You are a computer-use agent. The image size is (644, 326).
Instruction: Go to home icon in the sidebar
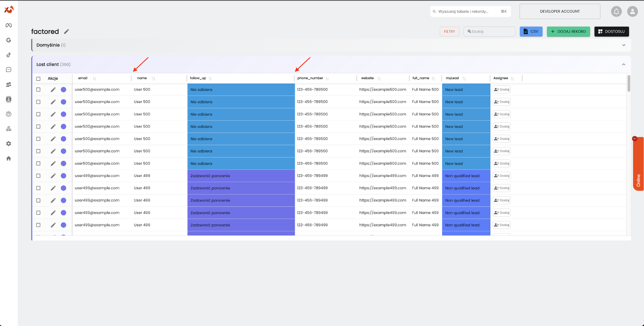pyautogui.click(x=9, y=158)
